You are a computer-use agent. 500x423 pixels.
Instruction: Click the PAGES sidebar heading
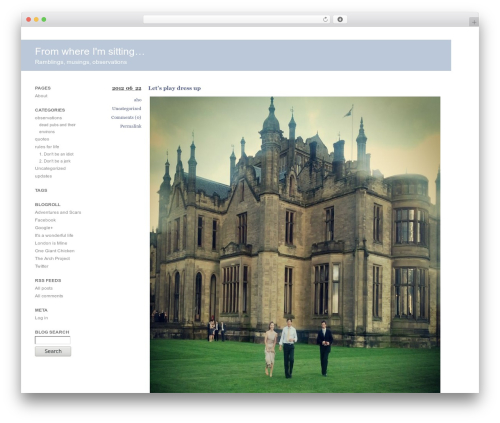pos(43,88)
